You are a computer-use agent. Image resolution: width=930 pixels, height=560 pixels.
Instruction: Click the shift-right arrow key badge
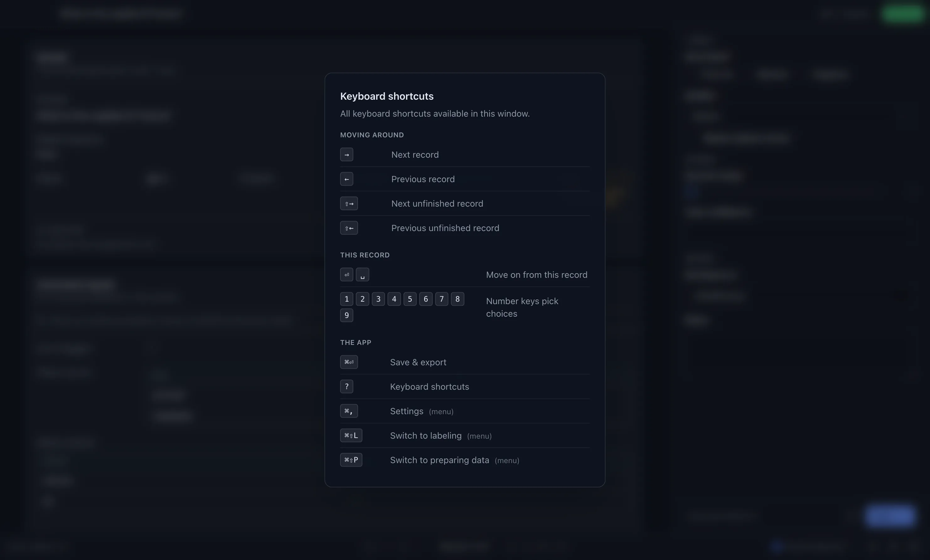(349, 203)
